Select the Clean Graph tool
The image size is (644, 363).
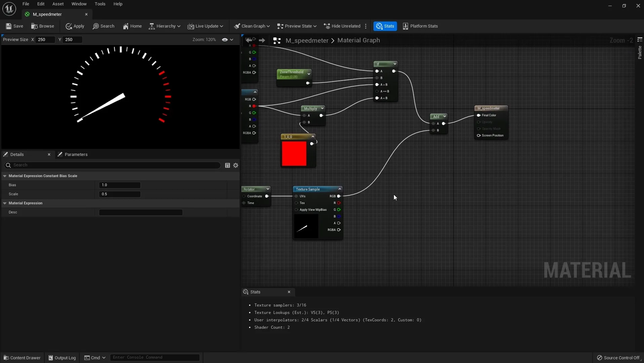click(251, 26)
